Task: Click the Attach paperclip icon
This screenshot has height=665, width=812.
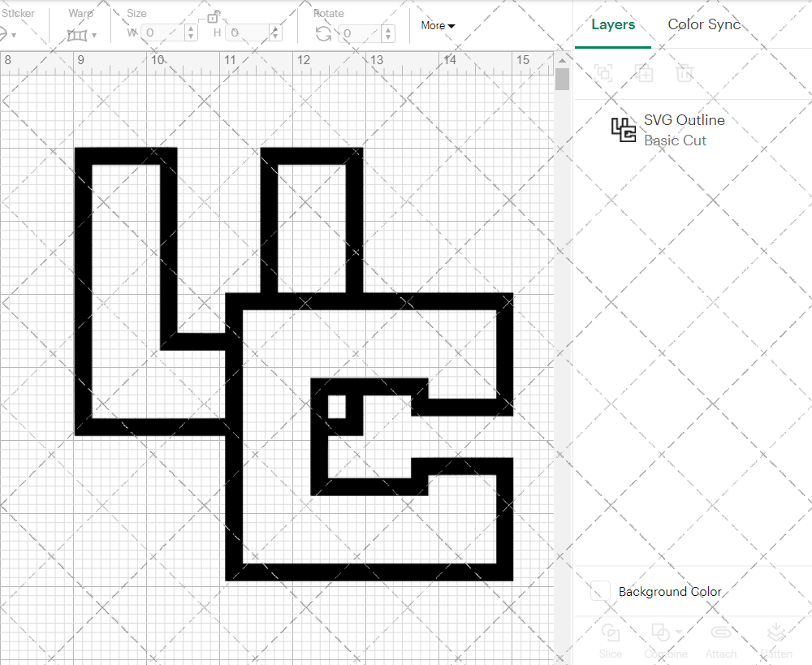Action: [720, 633]
